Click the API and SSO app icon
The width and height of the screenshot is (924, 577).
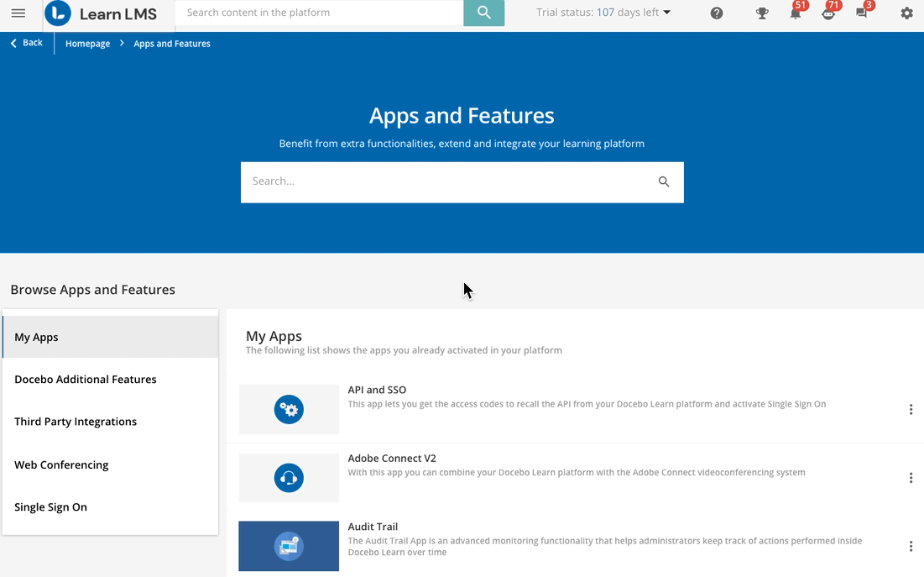click(x=289, y=410)
